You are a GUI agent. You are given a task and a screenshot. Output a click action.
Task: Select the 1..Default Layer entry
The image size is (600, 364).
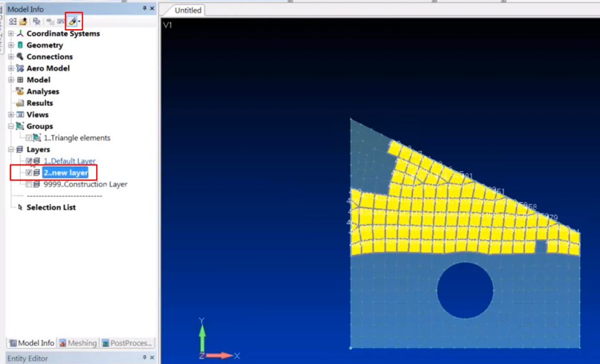tap(69, 161)
